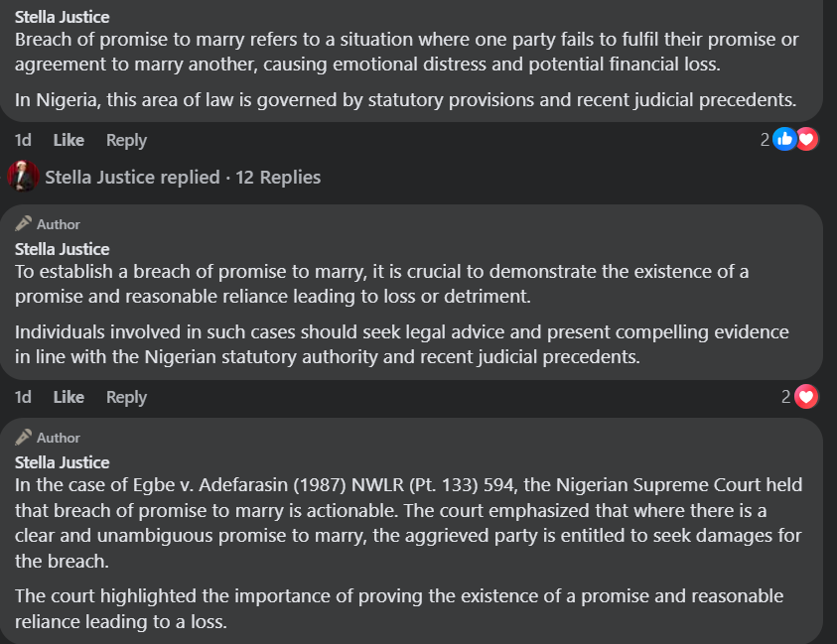837x644 pixels.
Task: Open Stella Justice's avatar beside the replies row
Action: tap(23, 177)
